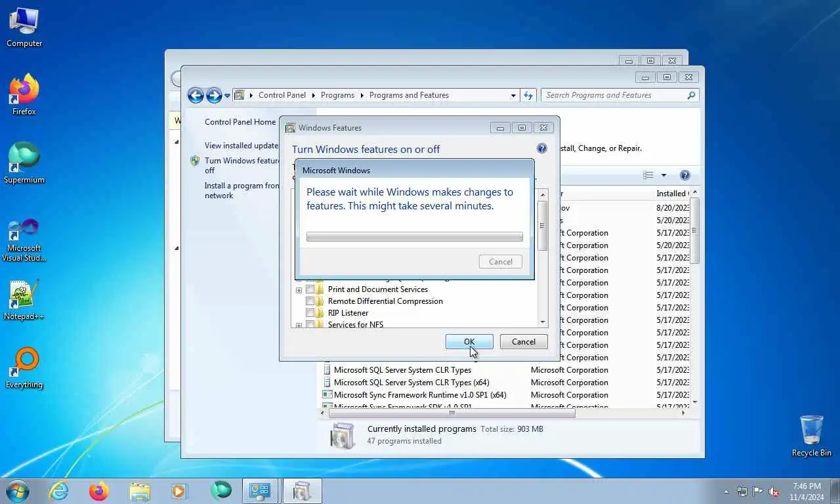840x504 pixels.
Task: Click Cancel in the Microsoft Windows progress dialog
Action: pyautogui.click(x=501, y=262)
